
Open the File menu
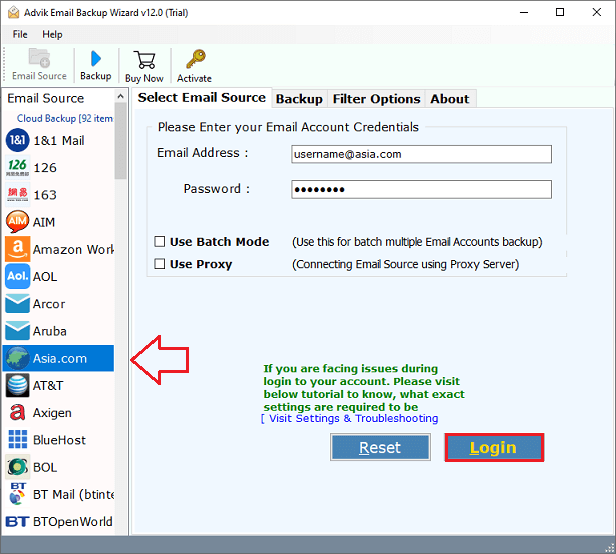click(20, 35)
